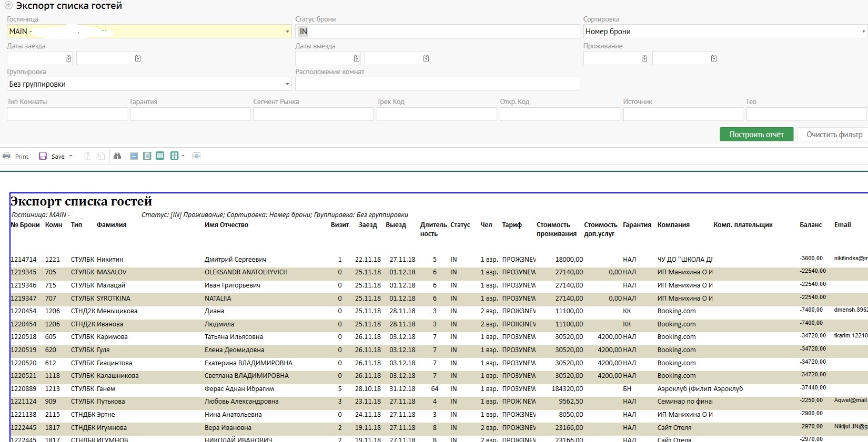Select multiple pages grid view icon
The height and width of the screenshot is (442, 868).
click(x=175, y=156)
